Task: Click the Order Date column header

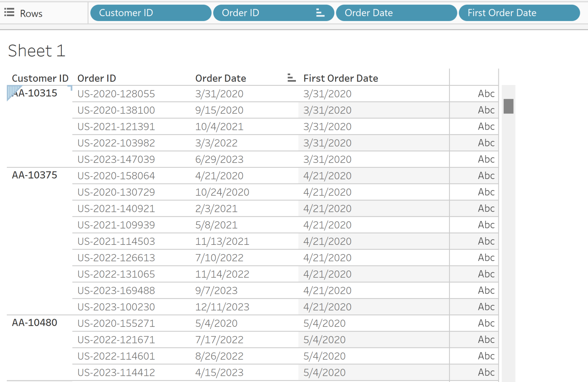Action: click(220, 78)
